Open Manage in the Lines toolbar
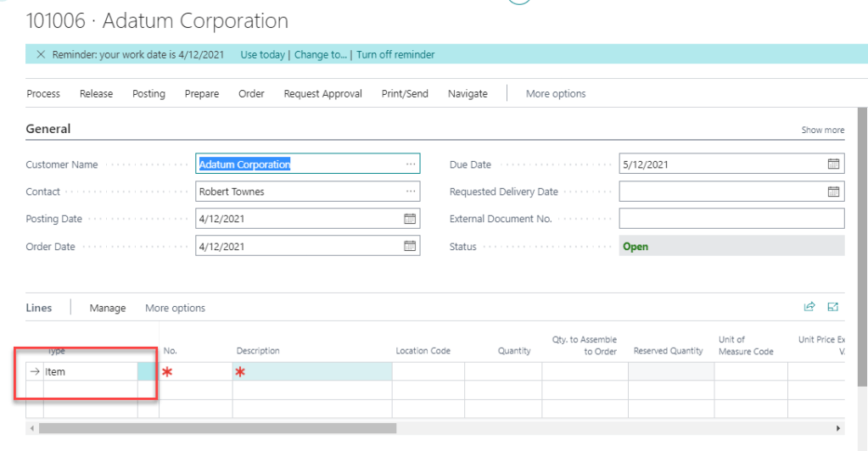868x451 pixels. coord(108,308)
